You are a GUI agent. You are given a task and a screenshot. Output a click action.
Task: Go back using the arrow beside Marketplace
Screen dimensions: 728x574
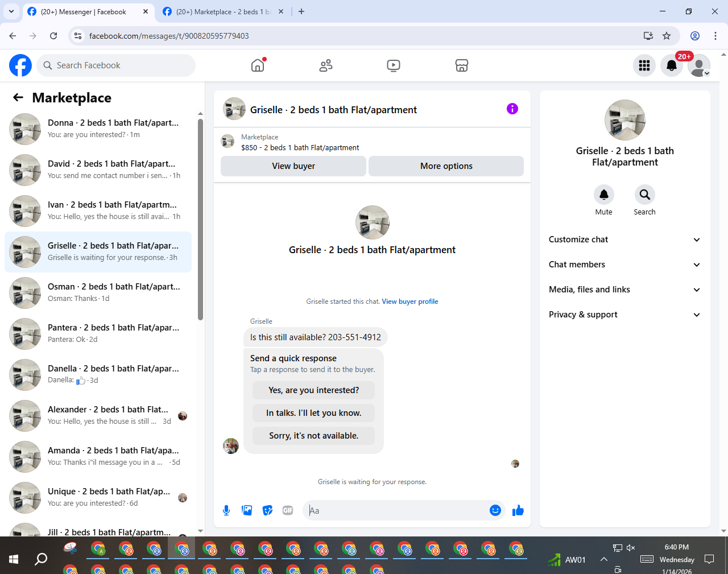pyautogui.click(x=18, y=98)
